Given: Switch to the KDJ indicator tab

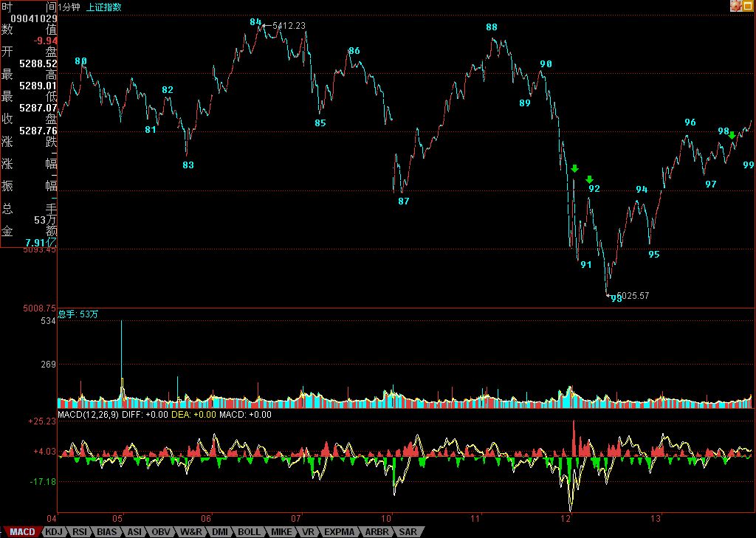Looking at the screenshot, I should (54, 531).
